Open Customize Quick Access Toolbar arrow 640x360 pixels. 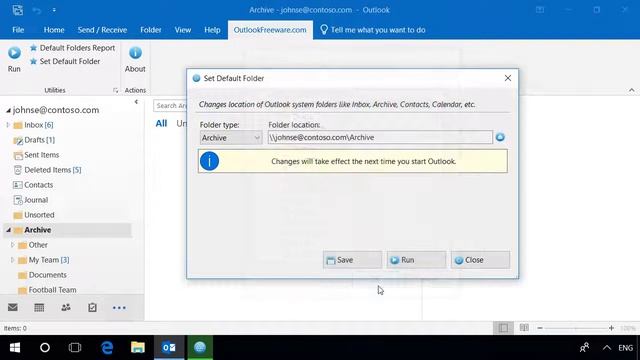point(54,10)
